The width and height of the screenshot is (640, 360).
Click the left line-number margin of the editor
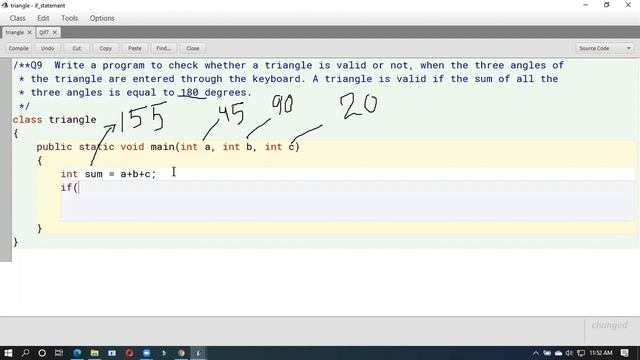6,159
